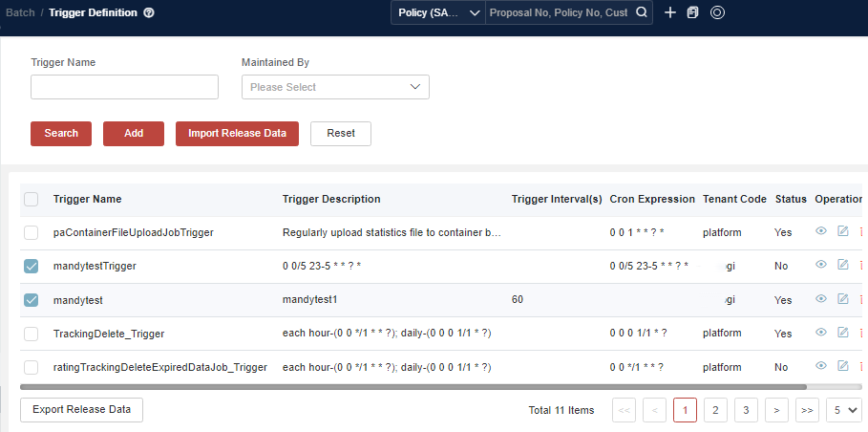868x432 pixels.
Task: Check ratingTrackingDeleteExpiredDataJob_Trigger checkbox
Action: [31, 367]
